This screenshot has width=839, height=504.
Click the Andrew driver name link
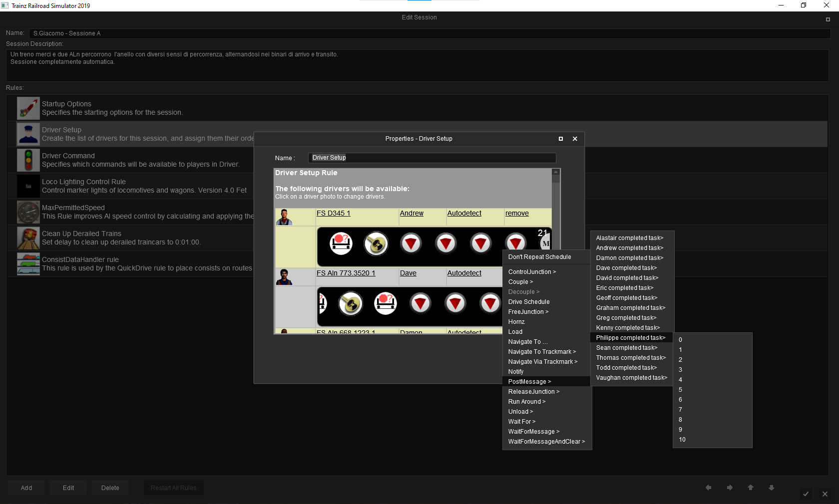(412, 213)
